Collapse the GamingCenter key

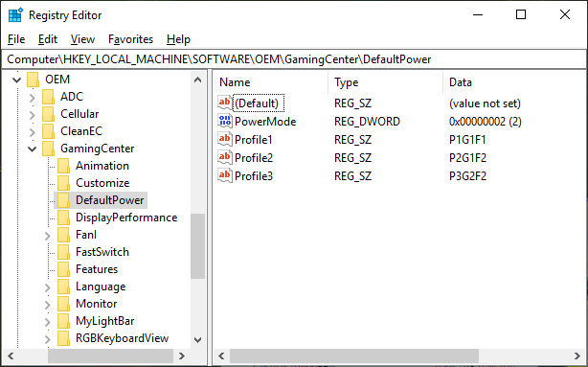click(33, 149)
